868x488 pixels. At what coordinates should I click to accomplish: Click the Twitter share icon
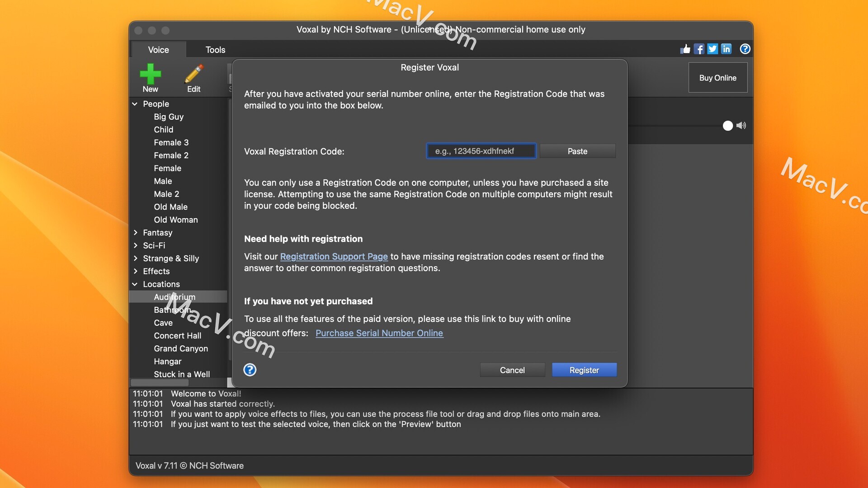point(712,48)
